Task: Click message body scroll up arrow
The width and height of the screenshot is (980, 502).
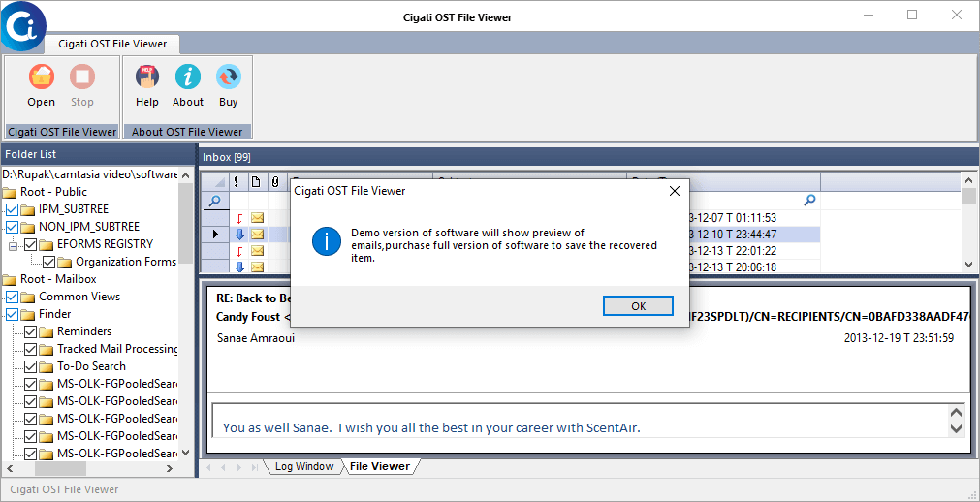Action: [956, 413]
